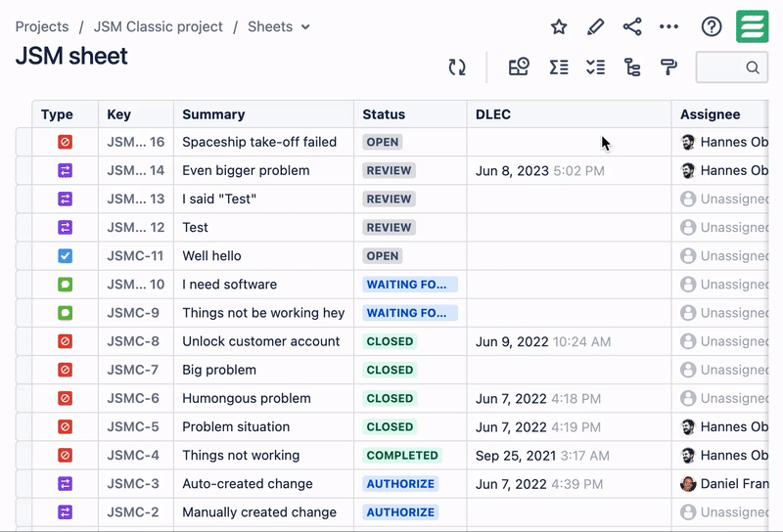This screenshot has width=783, height=532.
Task: Click inside the sheet search field
Action: tap(722, 67)
